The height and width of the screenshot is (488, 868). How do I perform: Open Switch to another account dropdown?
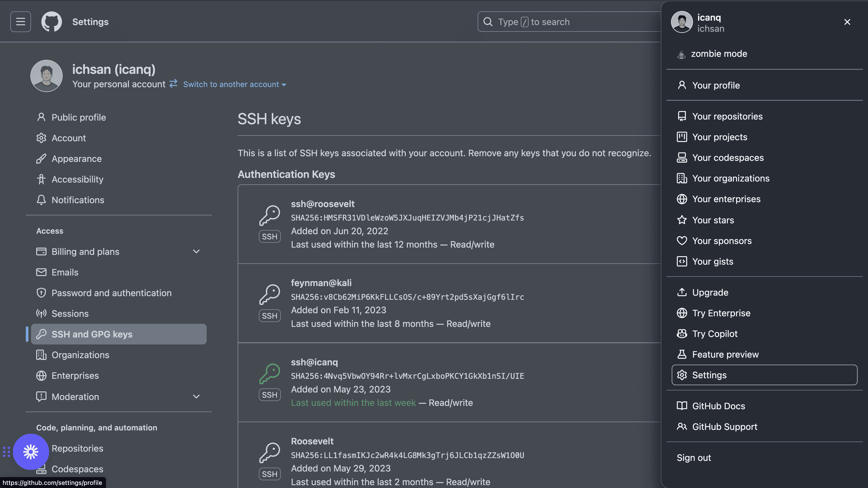[x=235, y=84]
